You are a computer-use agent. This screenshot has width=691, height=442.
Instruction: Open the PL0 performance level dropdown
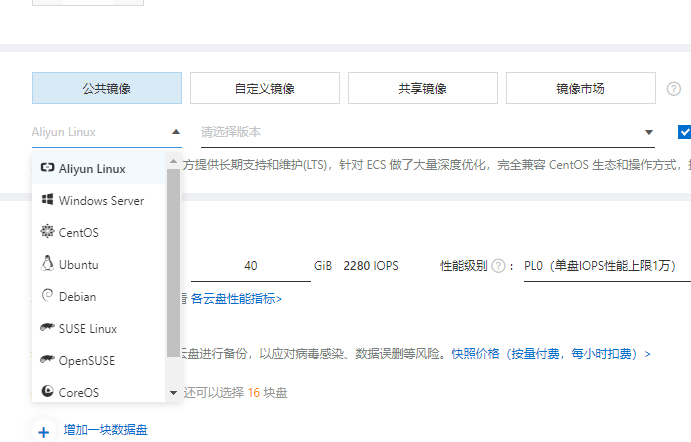point(607,266)
